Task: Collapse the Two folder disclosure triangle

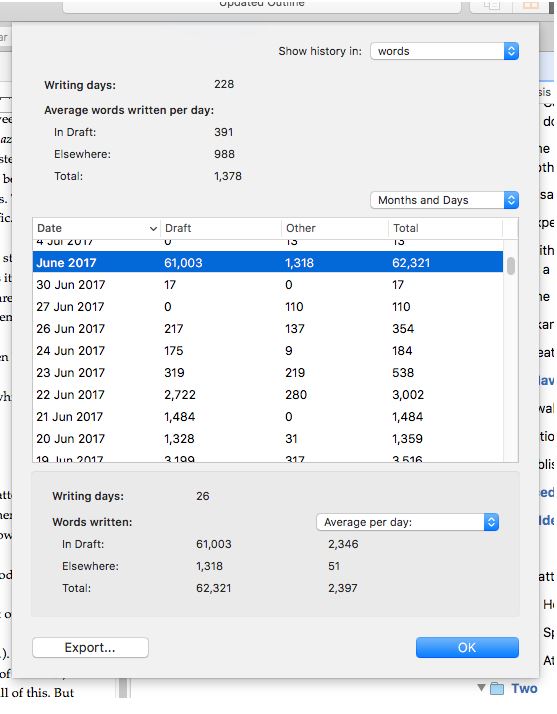Action: click(481, 687)
